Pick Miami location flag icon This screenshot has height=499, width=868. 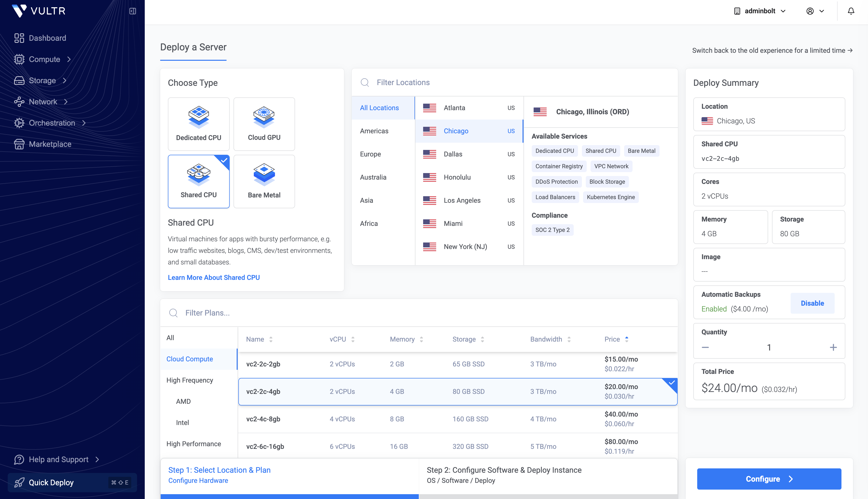pyautogui.click(x=429, y=223)
